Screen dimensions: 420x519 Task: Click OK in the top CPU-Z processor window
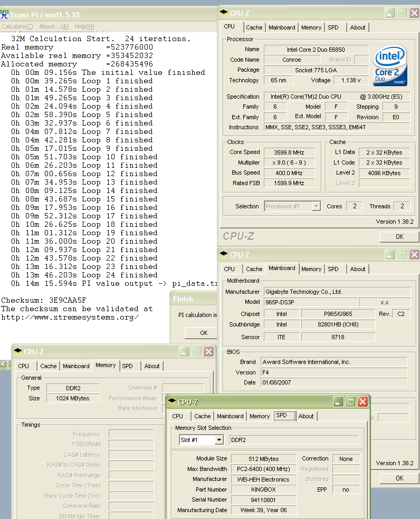pos(399,237)
